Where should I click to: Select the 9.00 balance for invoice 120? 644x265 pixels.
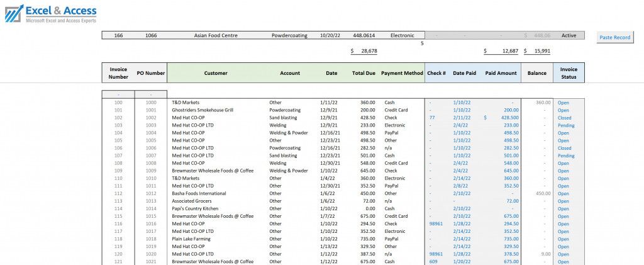[x=546, y=254]
